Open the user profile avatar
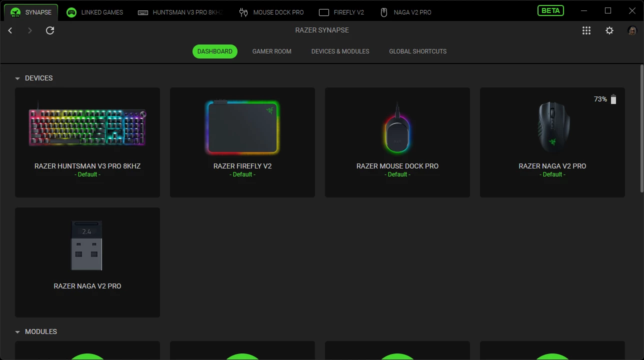The width and height of the screenshot is (644, 360). 632,30
